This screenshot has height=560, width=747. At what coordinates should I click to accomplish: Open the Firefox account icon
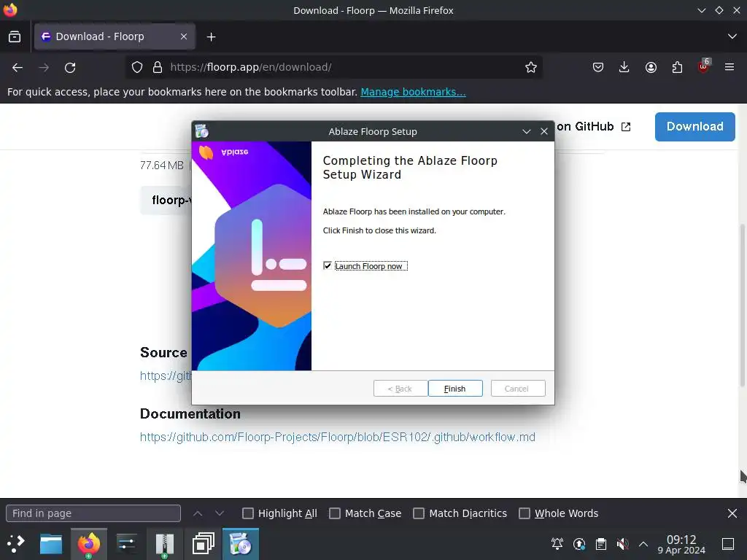tap(651, 68)
